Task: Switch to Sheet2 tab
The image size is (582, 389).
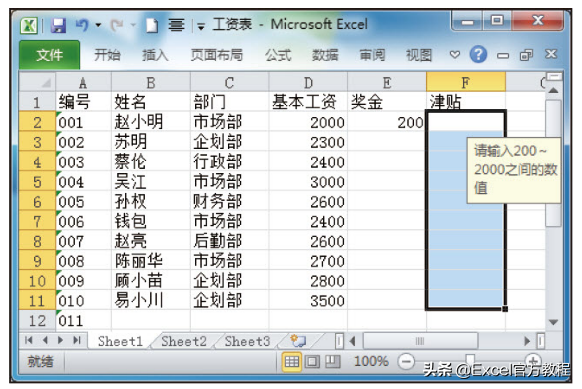Action: [184, 341]
